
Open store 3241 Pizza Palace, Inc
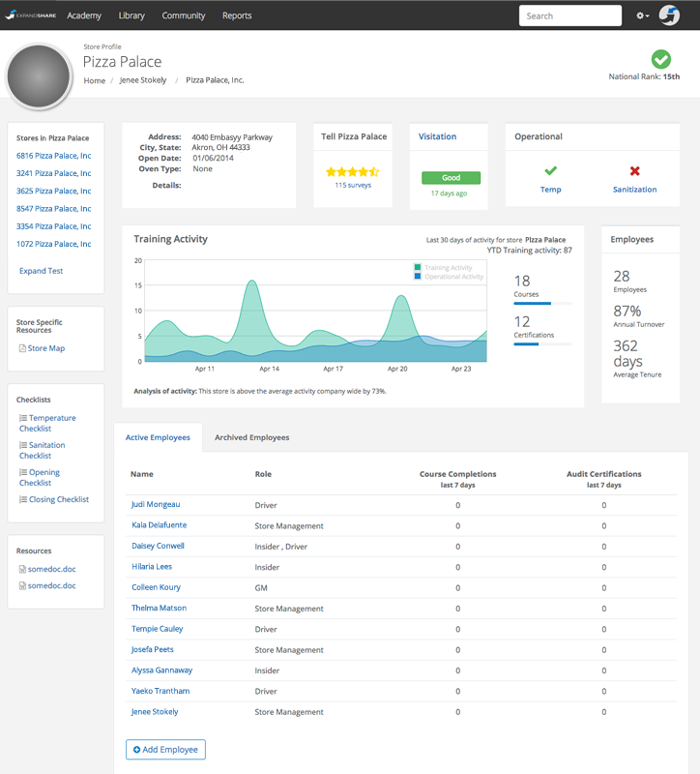click(54, 174)
